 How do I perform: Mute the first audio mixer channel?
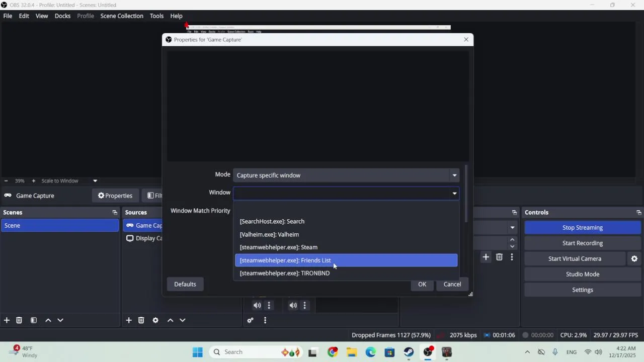(257, 305)
